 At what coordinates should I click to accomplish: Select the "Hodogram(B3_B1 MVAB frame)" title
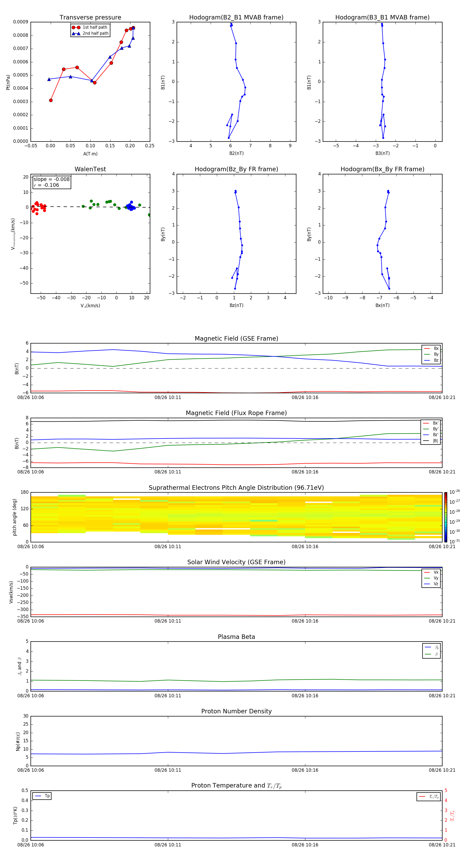pyautogui.click(x=382, y=18)
